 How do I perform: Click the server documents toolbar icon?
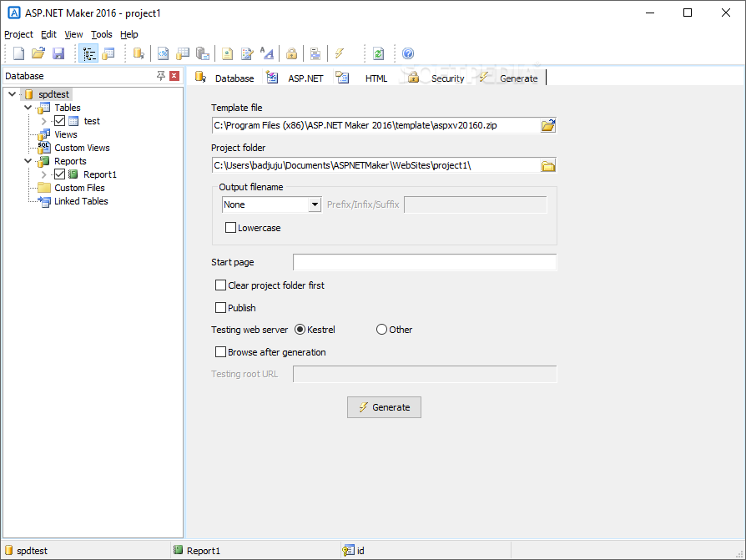203,53
